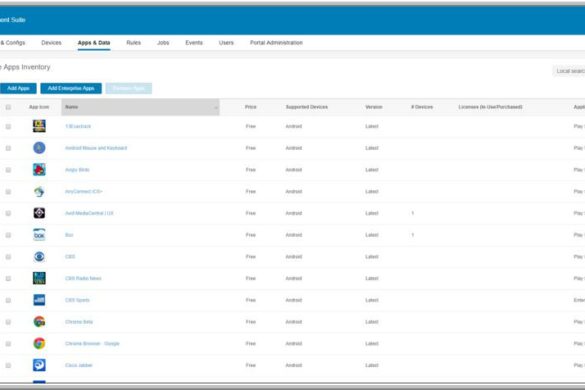Select the Angry Birds row checkbox
585x390 pixels.
coord(8,170)
